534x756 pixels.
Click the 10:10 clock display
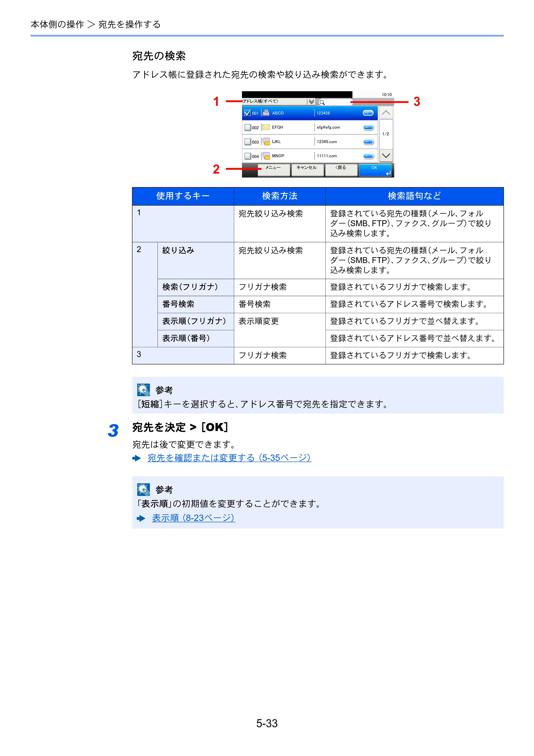tap(387, 95)
